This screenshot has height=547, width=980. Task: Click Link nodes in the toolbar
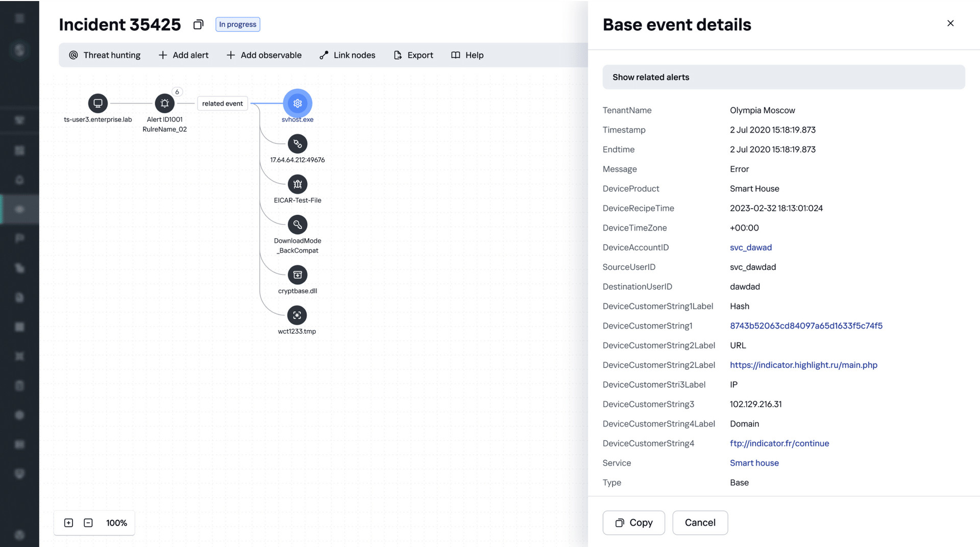click(x=347, y=55)
